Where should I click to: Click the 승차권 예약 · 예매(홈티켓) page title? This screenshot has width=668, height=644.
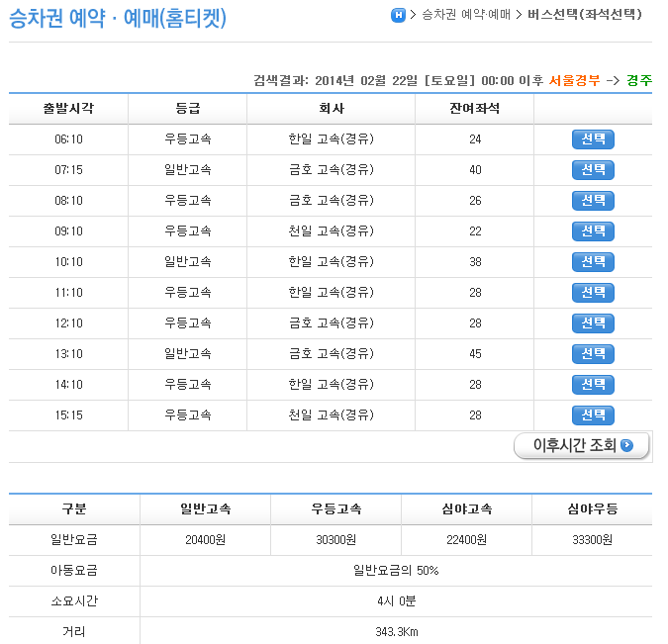click(x=118, y=19)
